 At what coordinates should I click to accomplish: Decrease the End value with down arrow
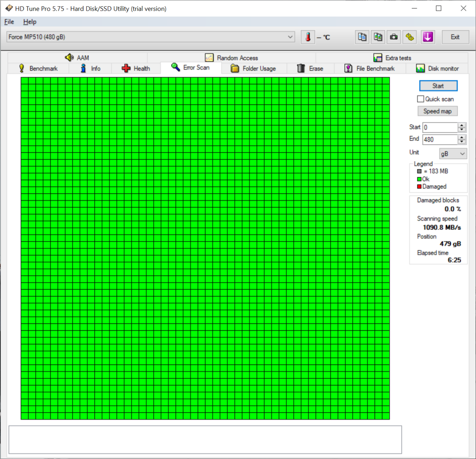[462, 142]
